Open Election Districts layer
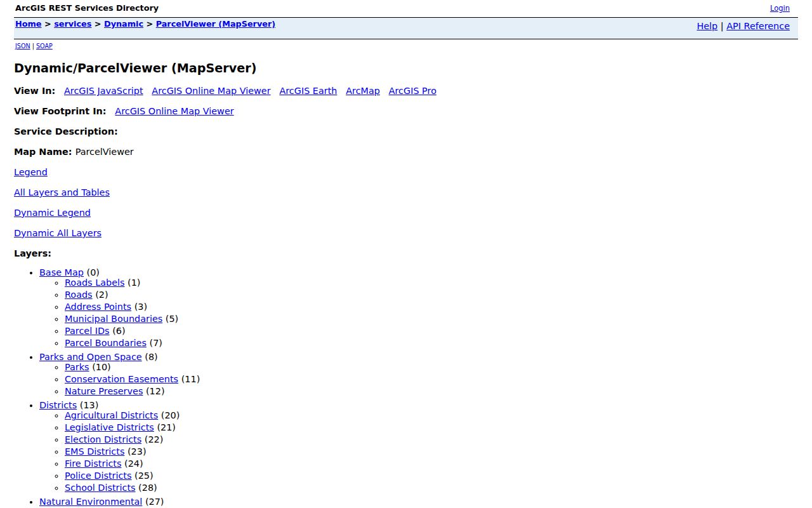This screenshot has width=812, height=508. 103,439
